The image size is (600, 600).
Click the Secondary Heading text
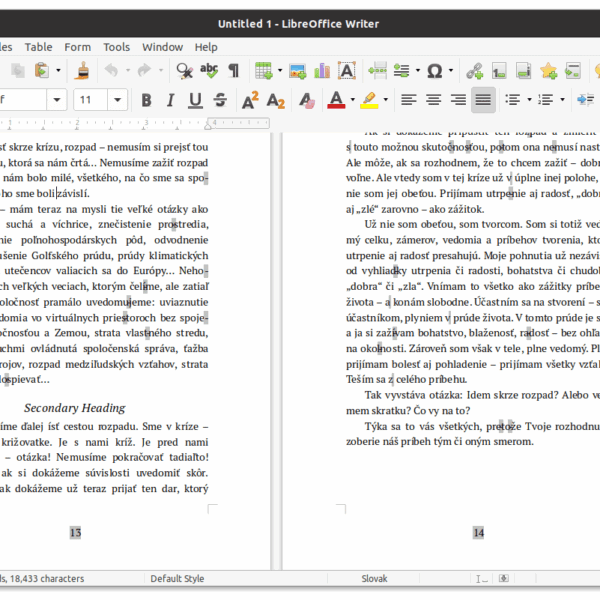click(75, 408)
